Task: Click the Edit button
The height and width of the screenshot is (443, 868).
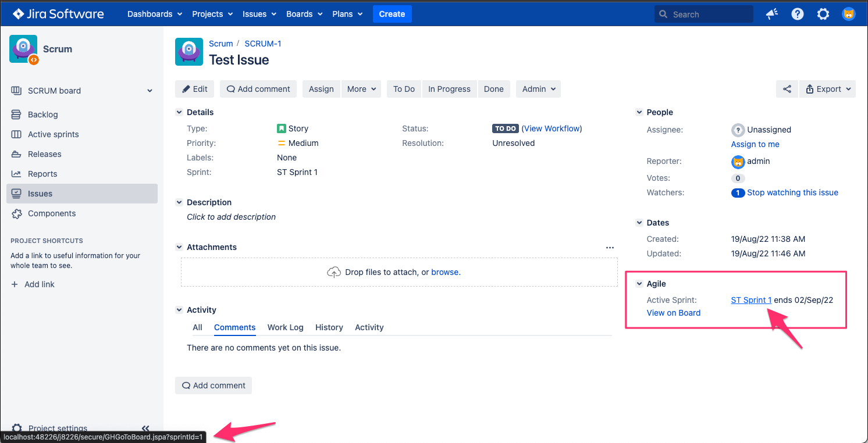Action: tap(195, 89)
